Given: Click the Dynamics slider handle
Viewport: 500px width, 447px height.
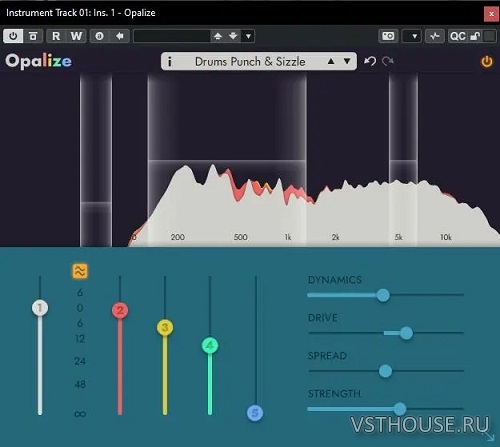Looking at the screenshot, I should 383,295.
